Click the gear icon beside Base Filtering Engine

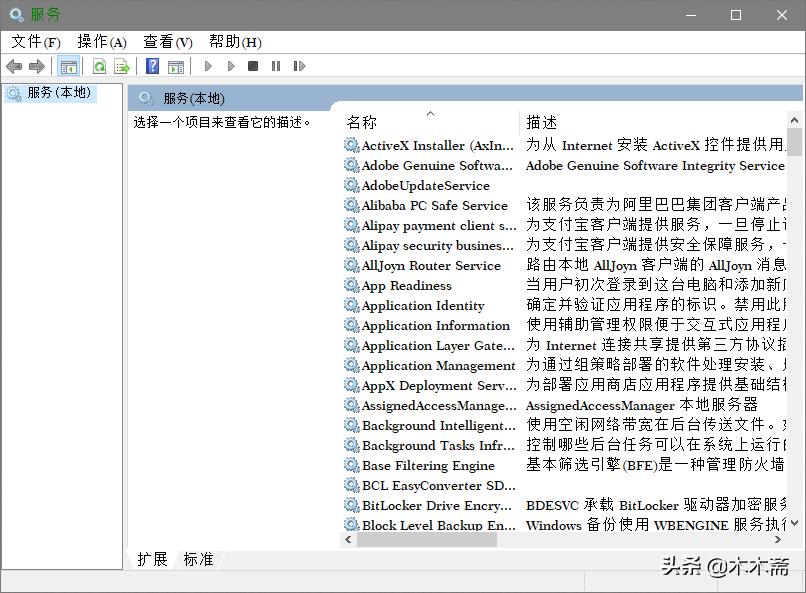(352, 465)
